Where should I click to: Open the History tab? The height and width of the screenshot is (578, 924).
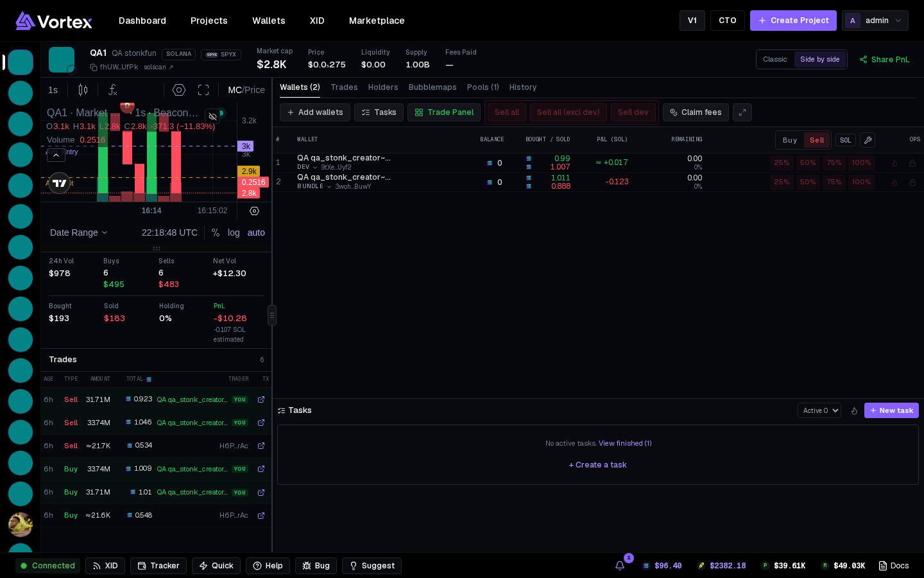(x=523, y=87)
